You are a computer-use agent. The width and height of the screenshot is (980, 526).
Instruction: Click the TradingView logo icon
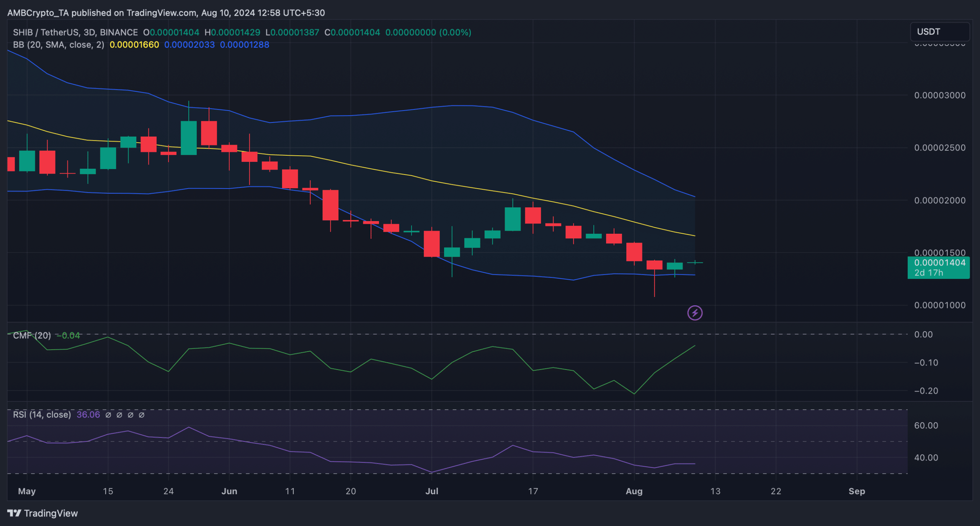pyautogui.click(x=14, y=513)
